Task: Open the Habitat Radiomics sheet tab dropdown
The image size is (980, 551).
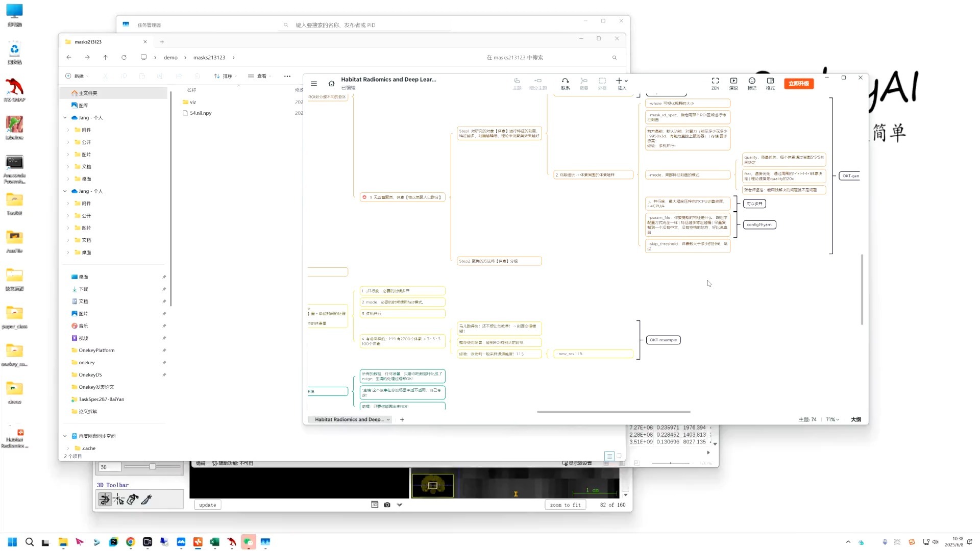Action: coord(388,419)
